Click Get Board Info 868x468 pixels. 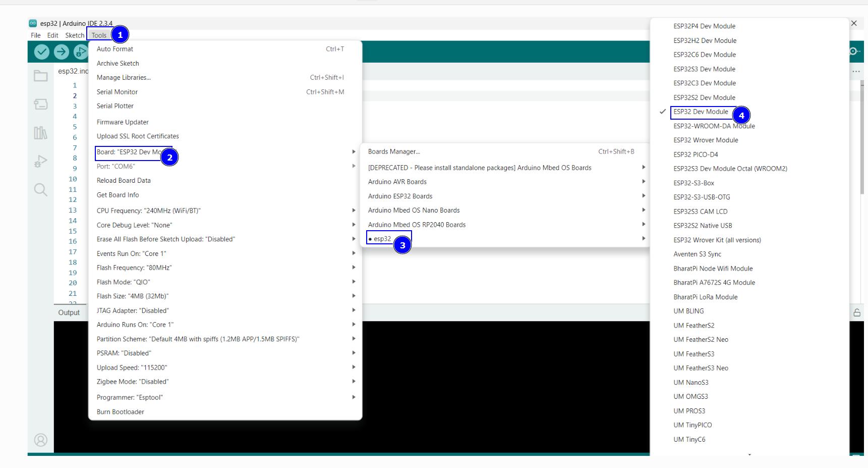[x=225, y=195]
